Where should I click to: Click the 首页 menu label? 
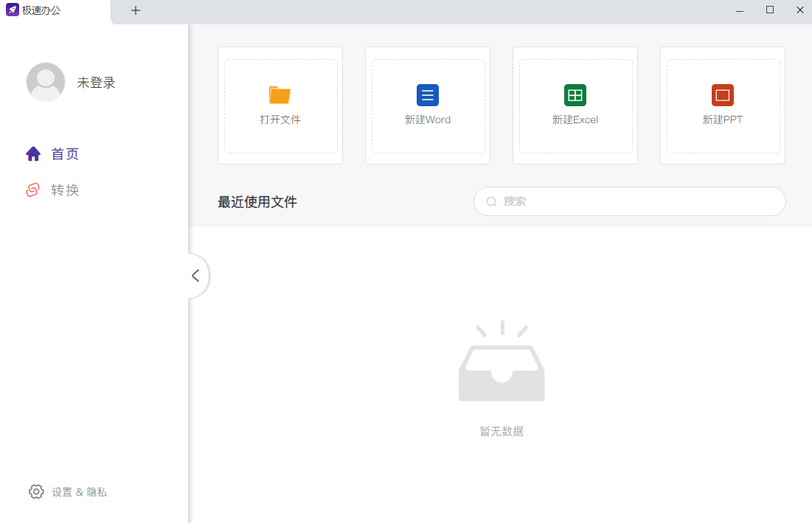click(64, 153)
